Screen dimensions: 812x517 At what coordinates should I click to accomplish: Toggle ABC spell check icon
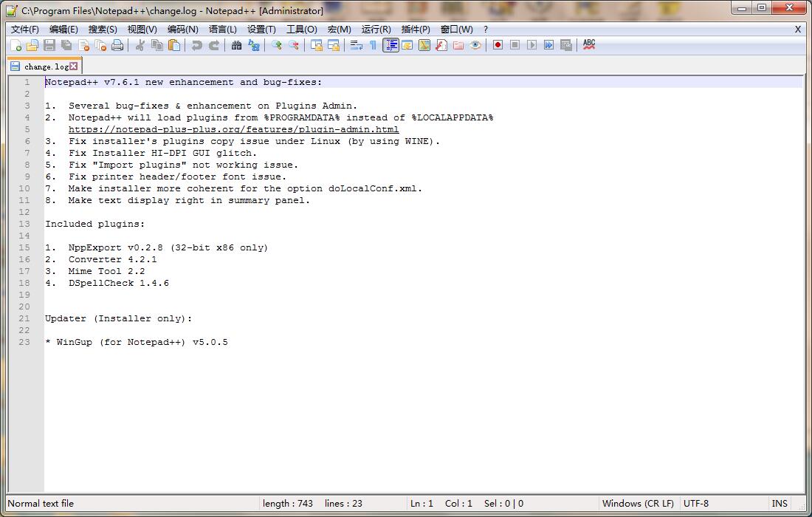(x=589, y=46)
